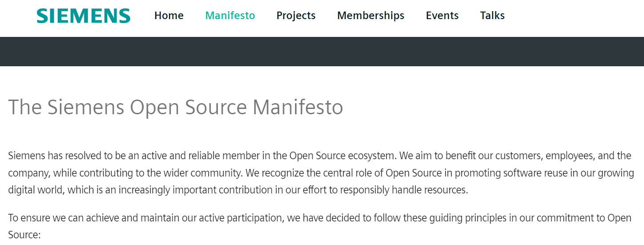Click the dark banner strip below navigation

pos(322,52)
